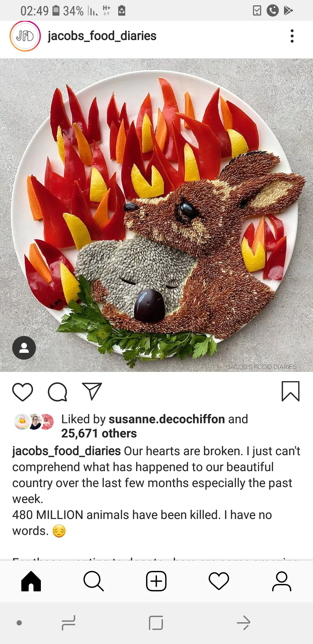313x644 pixels.
Task: Like the post with heart icon
Action: (x=23, y=392)
